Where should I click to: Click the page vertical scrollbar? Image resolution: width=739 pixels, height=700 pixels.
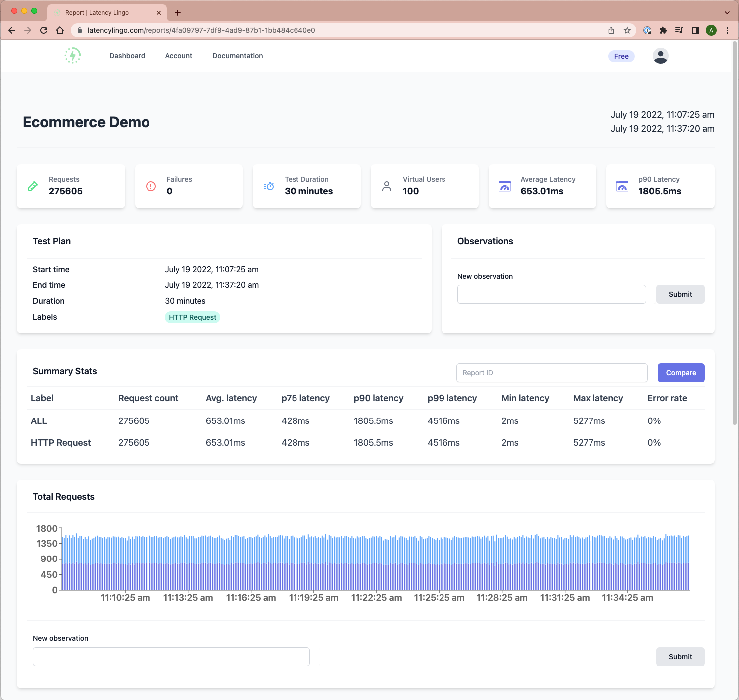click(734, 234)
